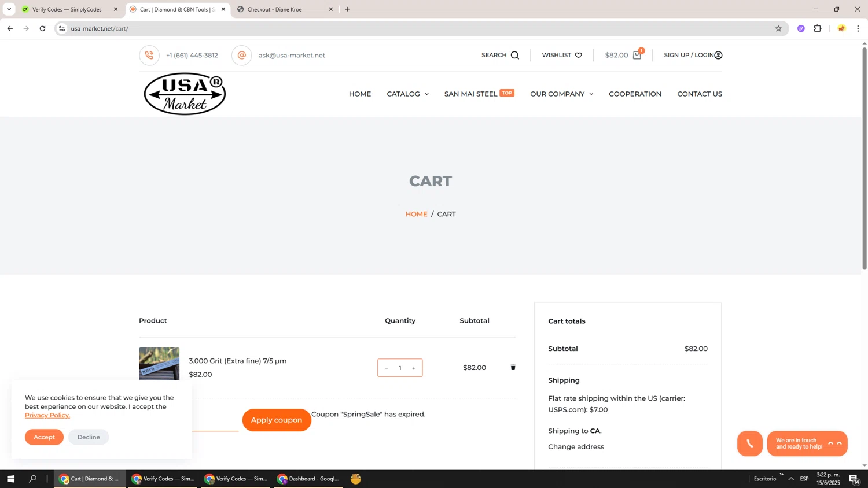Click the orange phone call button
Viewport: 868px width, 488px height.
[x=749, y=443]
